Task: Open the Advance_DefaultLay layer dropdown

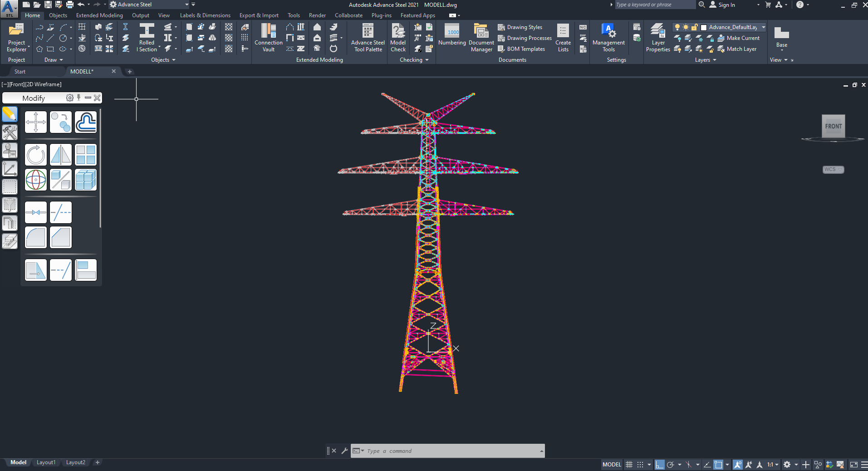Action: 764,27
